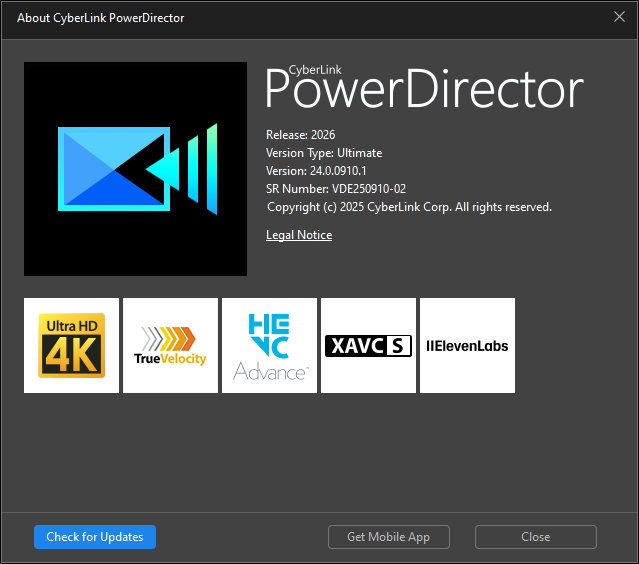Click the small CyberLink brand text

pyautogui.click(x=315, y=70)
